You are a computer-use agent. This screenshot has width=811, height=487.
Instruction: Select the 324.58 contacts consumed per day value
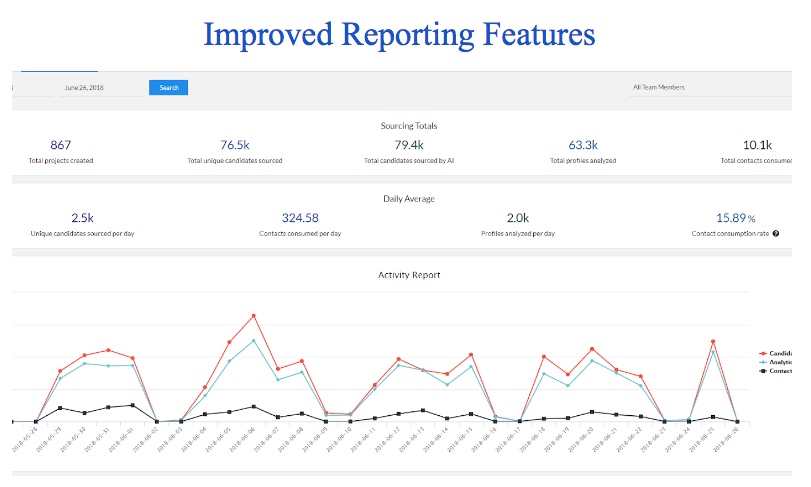tap(300, 217)
